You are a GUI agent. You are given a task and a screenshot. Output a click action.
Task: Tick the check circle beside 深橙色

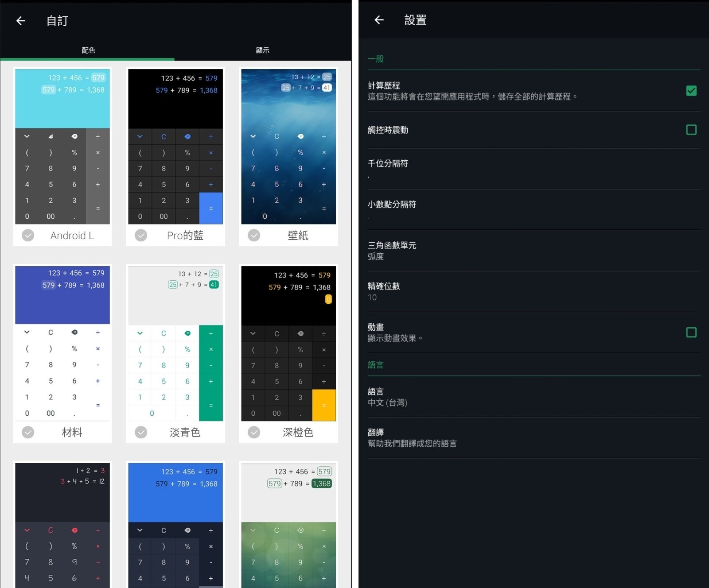[254, 432]
